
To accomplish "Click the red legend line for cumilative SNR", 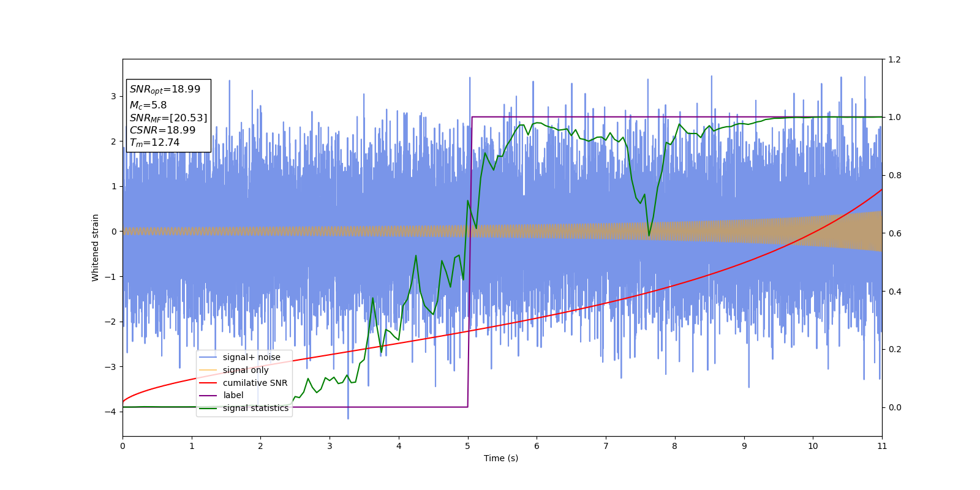I will (x=208, y=383).
